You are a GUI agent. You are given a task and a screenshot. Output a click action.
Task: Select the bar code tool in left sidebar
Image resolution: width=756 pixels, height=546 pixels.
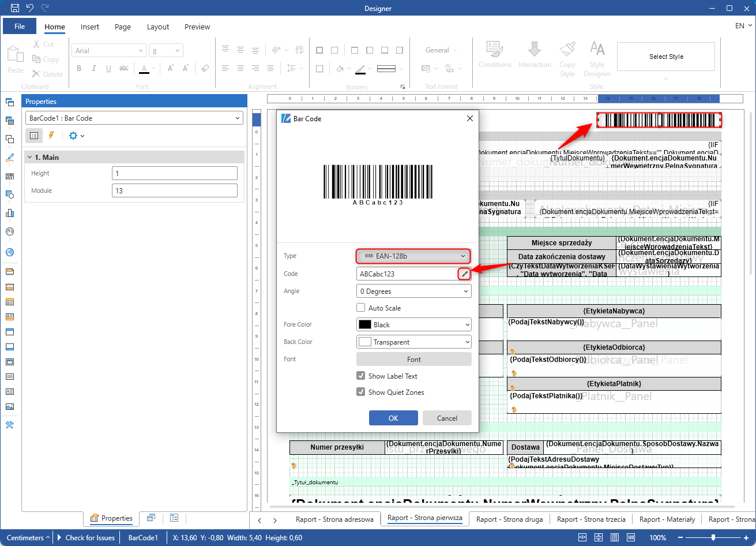click(x=10, y=176)
